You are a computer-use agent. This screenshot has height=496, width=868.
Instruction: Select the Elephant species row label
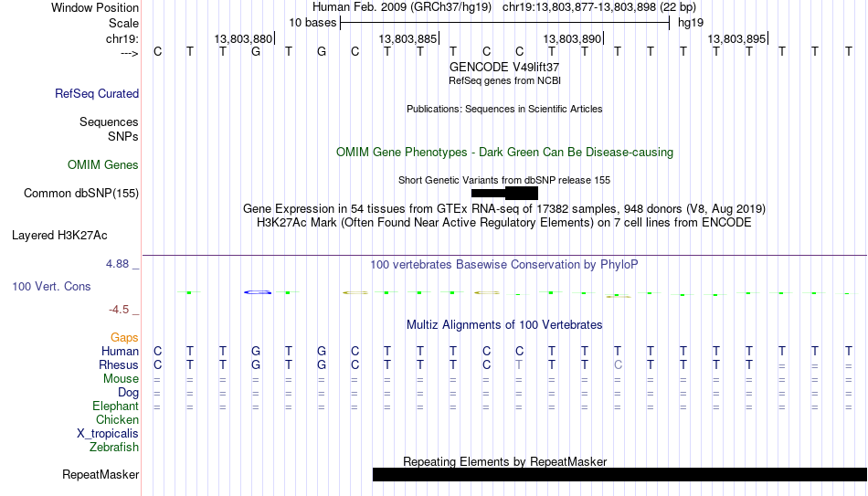(x=115, y=406)
